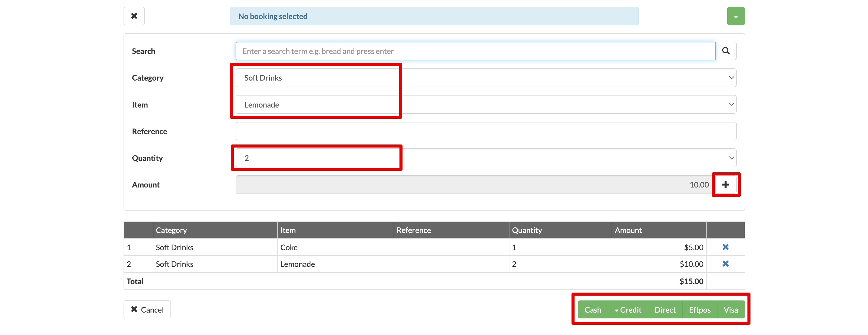Viewport: 868px width, 335px height.
Task: Choose the Direct payment button
Action: (x=665, y=310)
